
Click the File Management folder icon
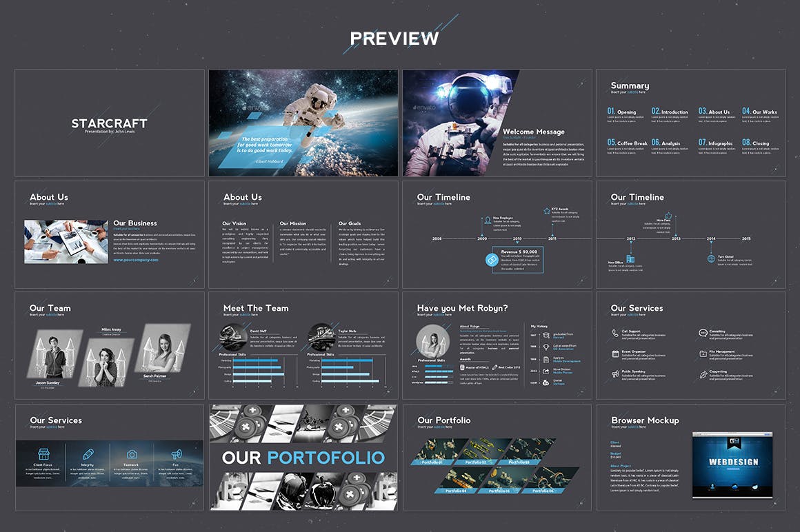point(703,354)
